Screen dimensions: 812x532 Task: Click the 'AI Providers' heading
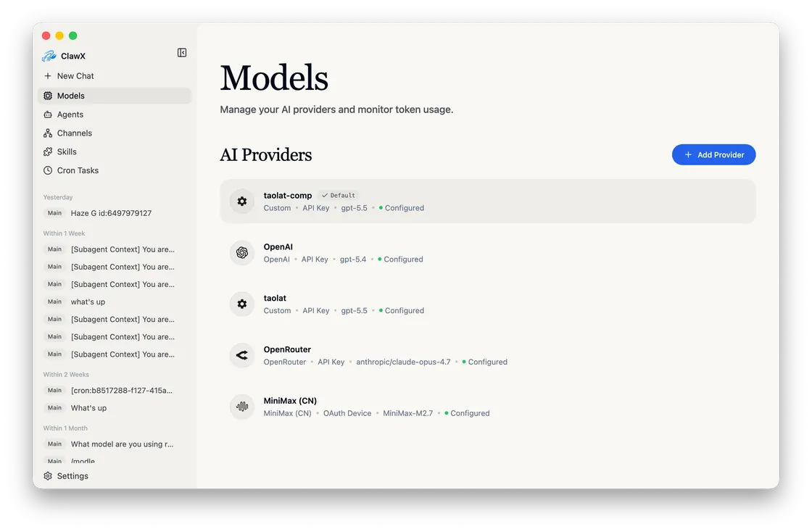pos(265,154)
